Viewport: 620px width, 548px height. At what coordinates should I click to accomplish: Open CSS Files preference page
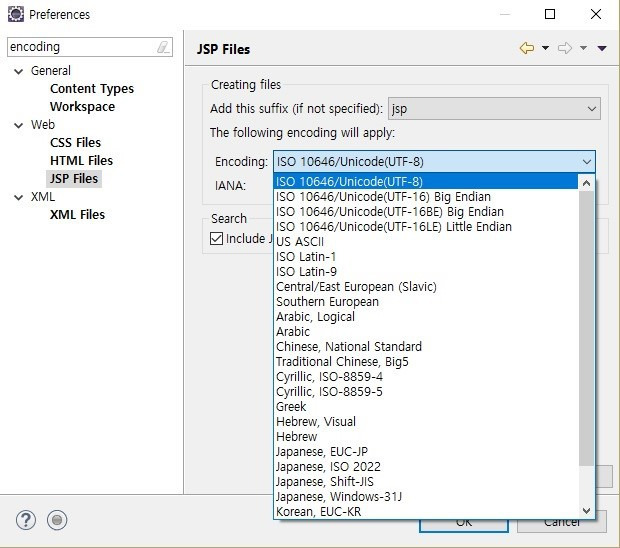75,142
